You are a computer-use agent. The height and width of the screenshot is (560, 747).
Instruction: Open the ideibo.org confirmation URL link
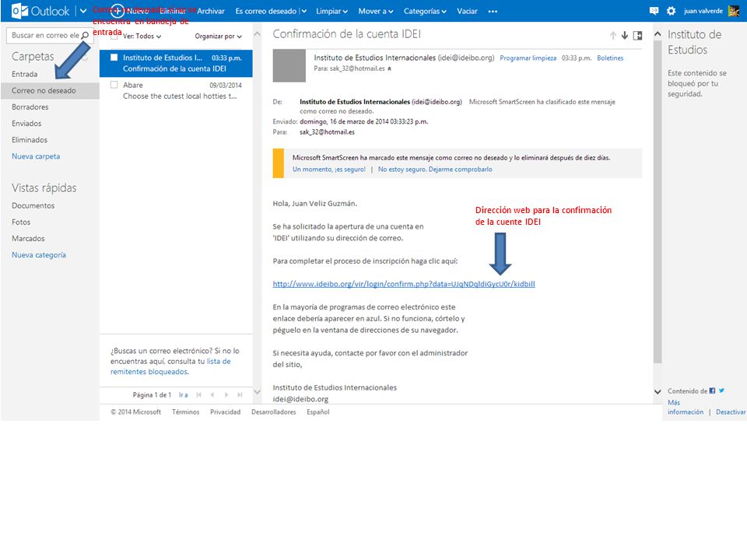[404, 284]
